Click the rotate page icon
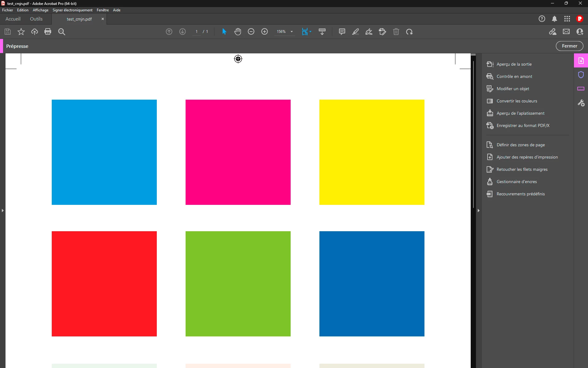This screenshot has height=368, width=588. [x=409, y=32]
